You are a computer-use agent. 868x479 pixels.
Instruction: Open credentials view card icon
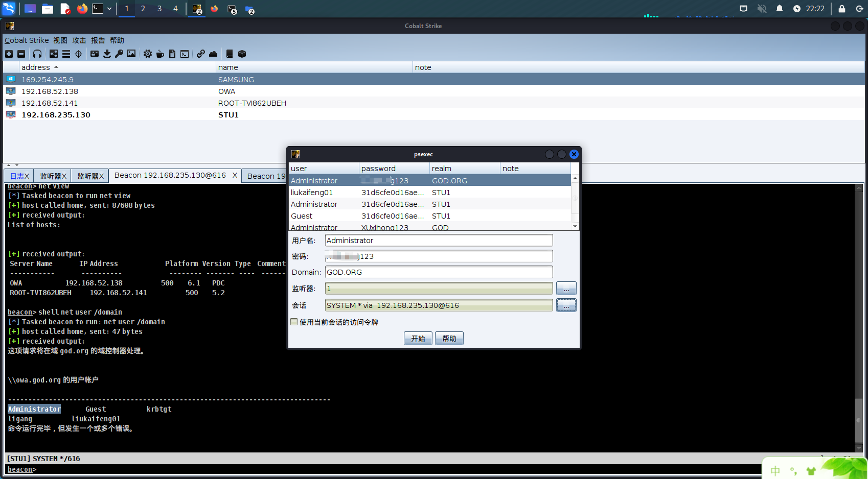[95, 54]
